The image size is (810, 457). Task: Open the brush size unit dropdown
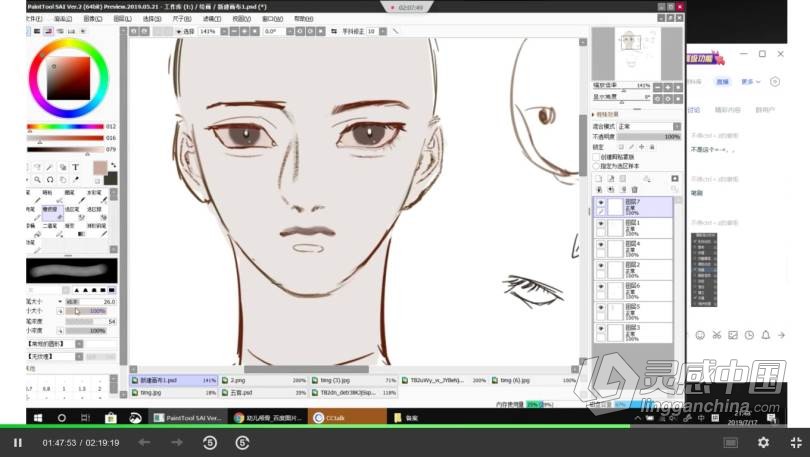pyautogui.click(x=60, y=302)
